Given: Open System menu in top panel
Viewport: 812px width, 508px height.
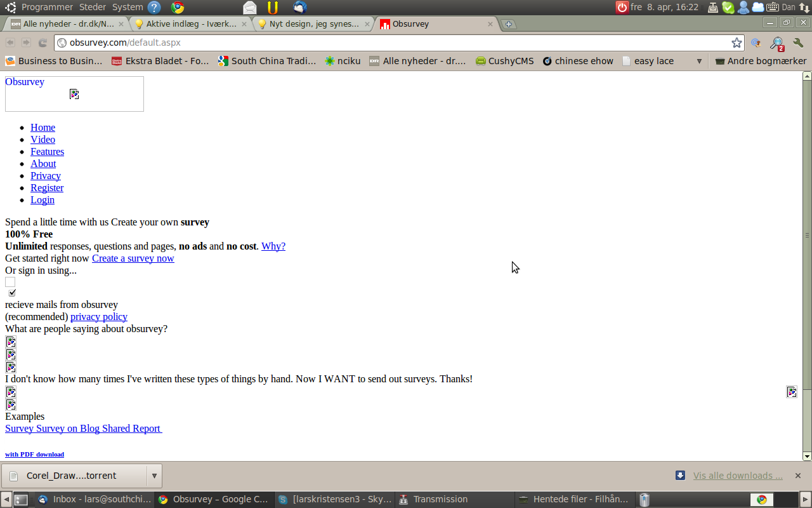Looking at the screenshot, I should tap(128, 8).
